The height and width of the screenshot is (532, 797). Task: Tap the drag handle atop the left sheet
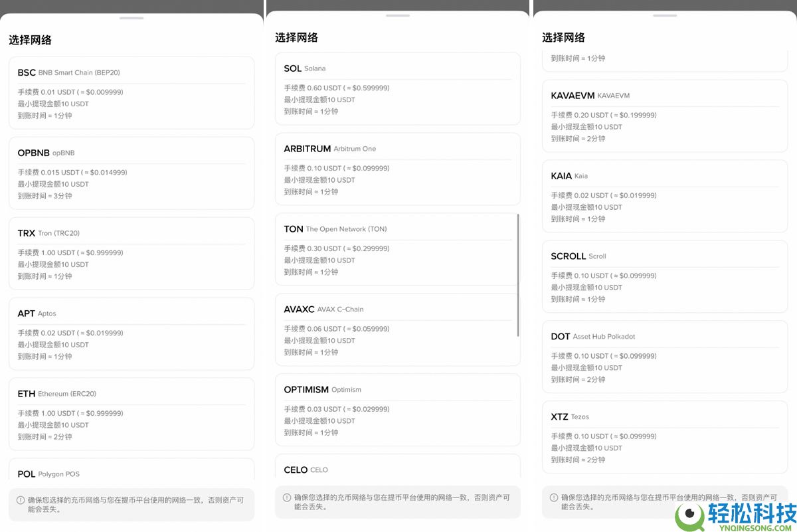131,19
